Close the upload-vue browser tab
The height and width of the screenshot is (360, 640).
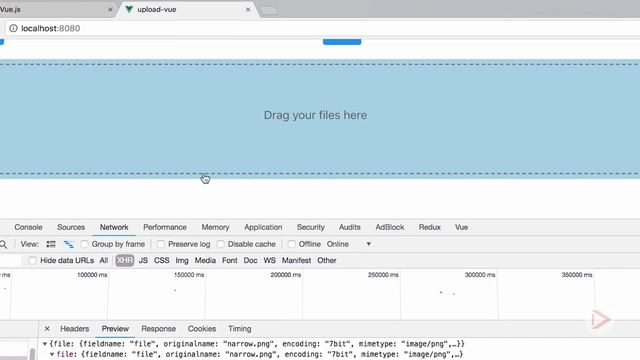(248, 9)
